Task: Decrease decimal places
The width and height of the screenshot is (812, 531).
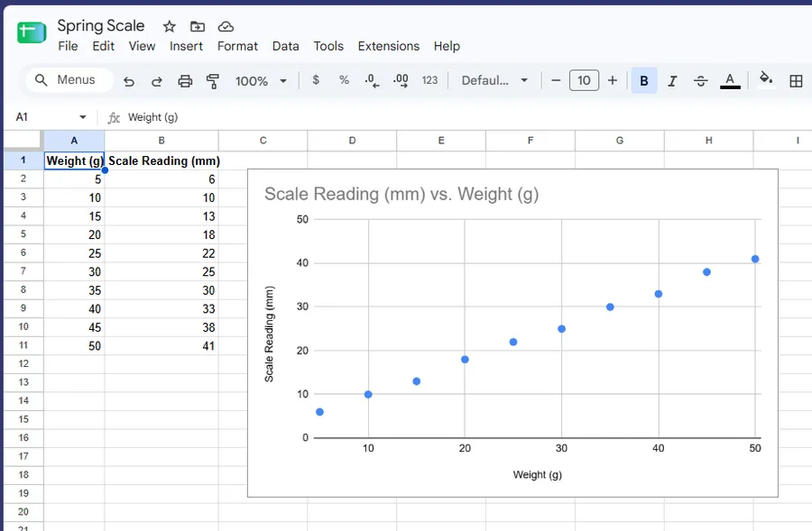Action: tap(372, 80)
